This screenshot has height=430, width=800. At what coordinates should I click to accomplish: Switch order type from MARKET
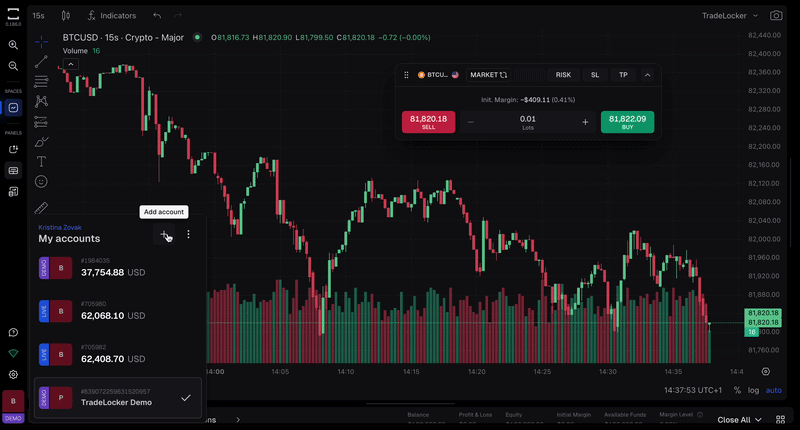coord(488,75)
